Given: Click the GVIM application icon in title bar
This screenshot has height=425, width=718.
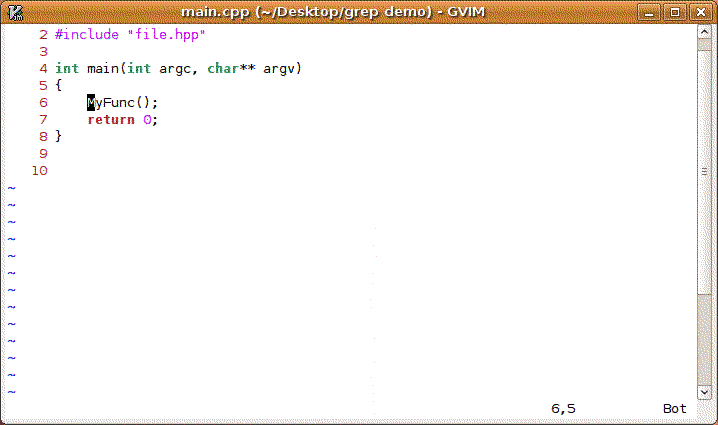Looking at the screenshot, I should (15, 12).
